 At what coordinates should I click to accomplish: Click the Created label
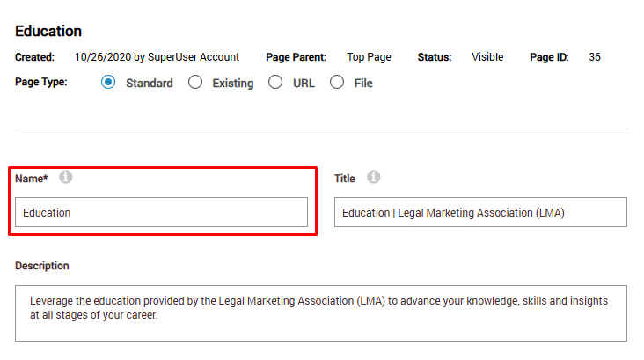pyautogui.click(x=34, y=57)
